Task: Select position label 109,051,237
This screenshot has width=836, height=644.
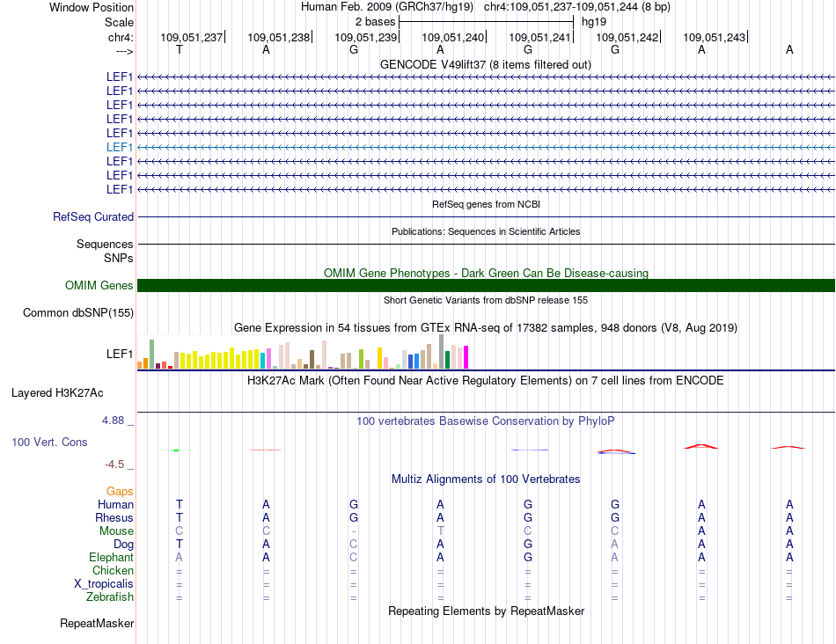Action: [192, 37]
